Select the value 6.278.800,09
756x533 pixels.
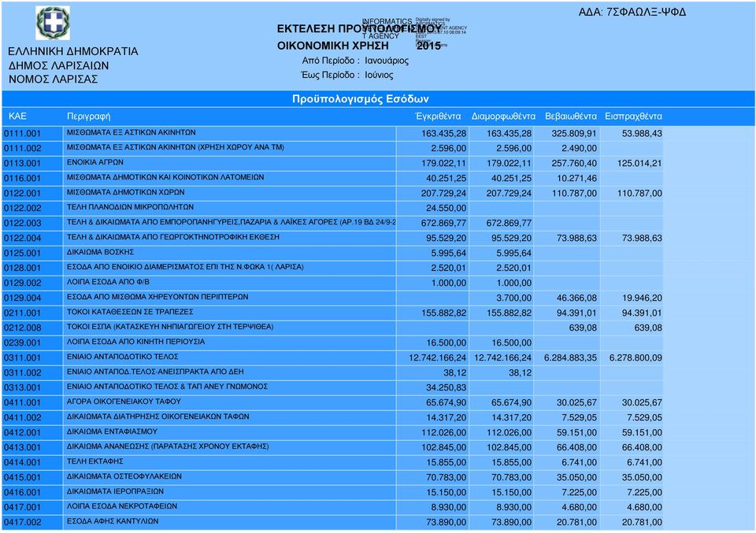click(x=636, y=357)
